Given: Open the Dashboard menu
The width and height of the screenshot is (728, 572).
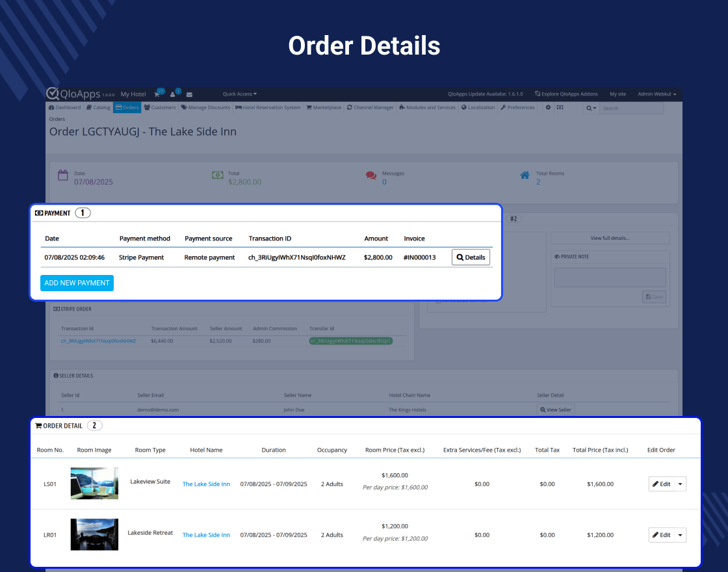Looking at the screenshot, I should (64, 107).
